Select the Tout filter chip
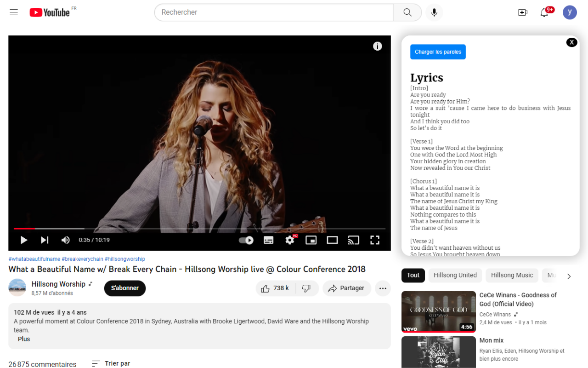 pyautogui.click(x=413, y=276)
